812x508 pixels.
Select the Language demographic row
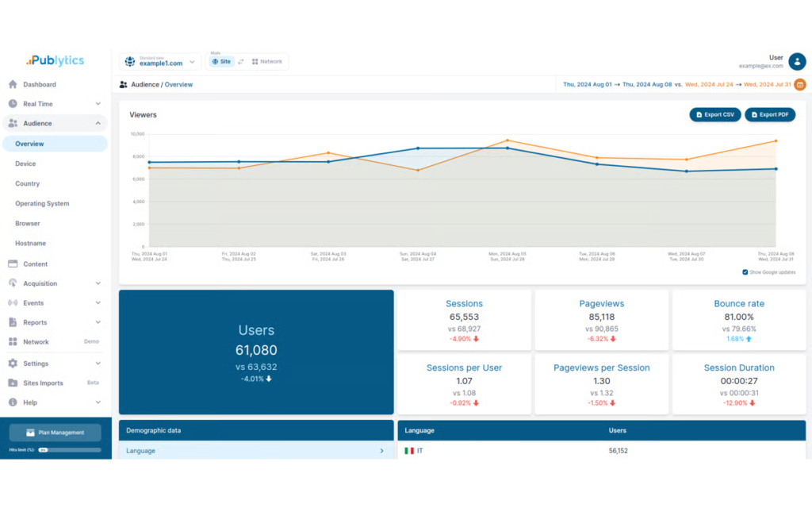[x=256, y=451]
